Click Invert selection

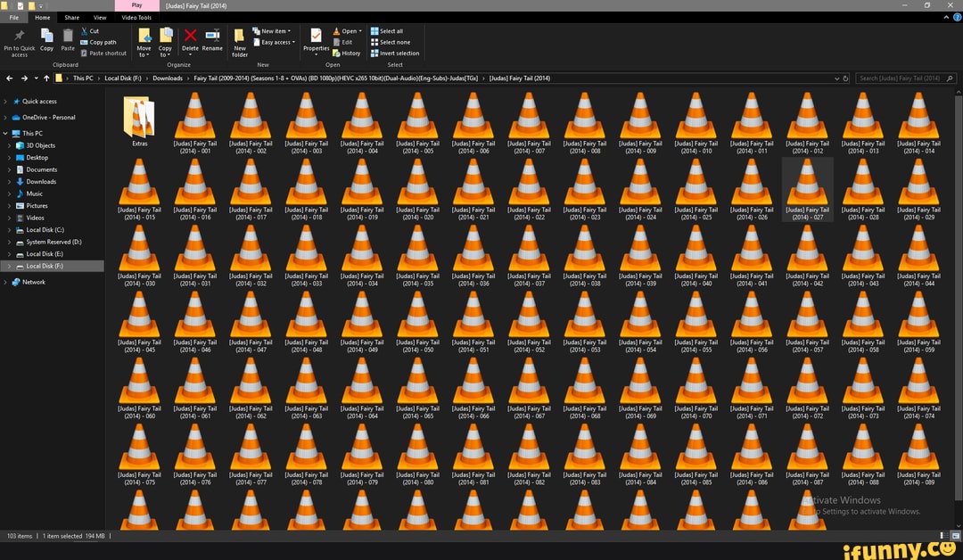click(x=395, y=54)
